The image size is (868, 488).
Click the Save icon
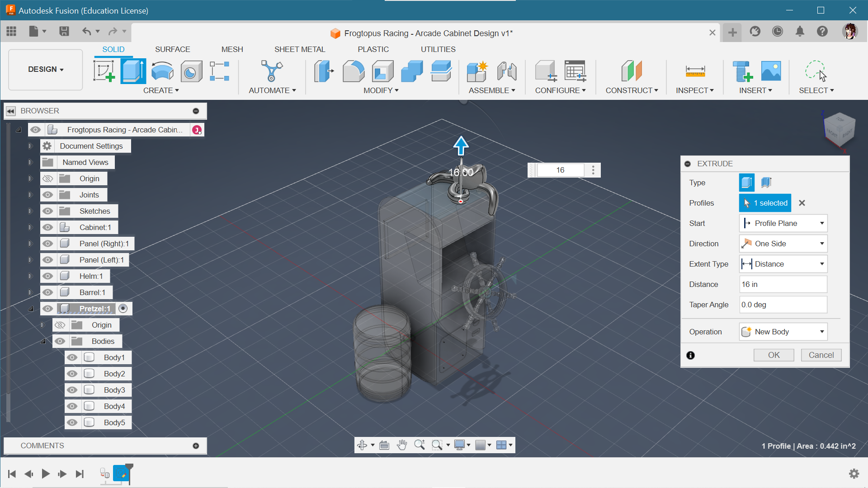64,31
